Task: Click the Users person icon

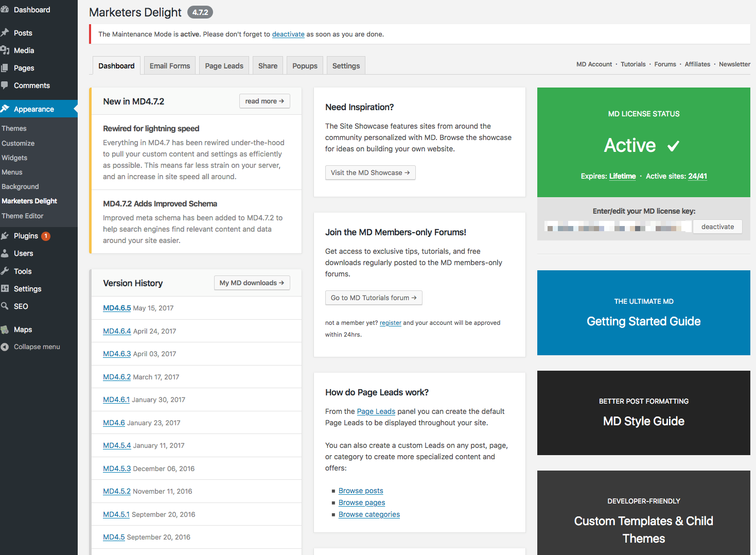Action: coord(5,253)
